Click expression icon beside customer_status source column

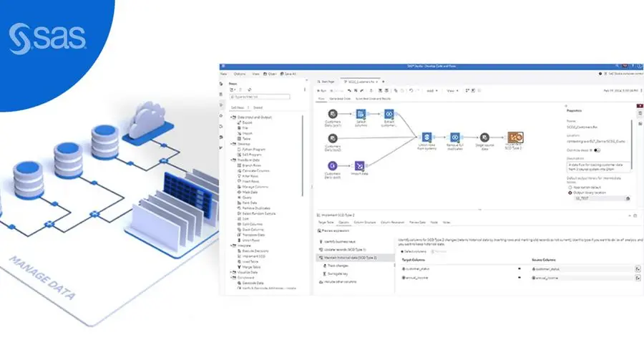pyautogui.click(x=638, y=269)
